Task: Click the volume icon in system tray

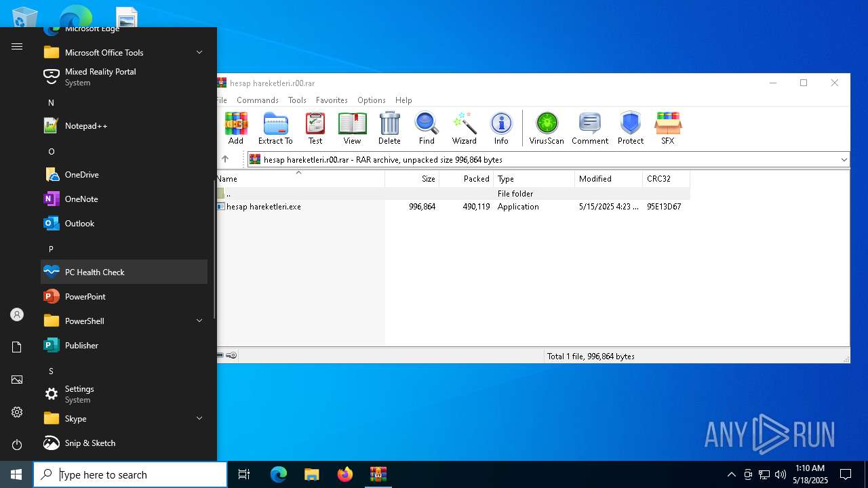Action: pyautogui.click(x=781, y=474)
